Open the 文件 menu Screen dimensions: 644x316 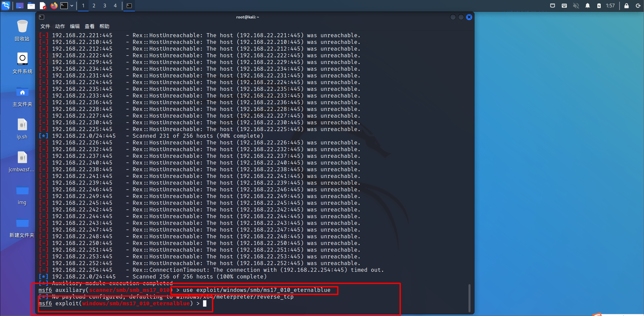click(45, 26)
